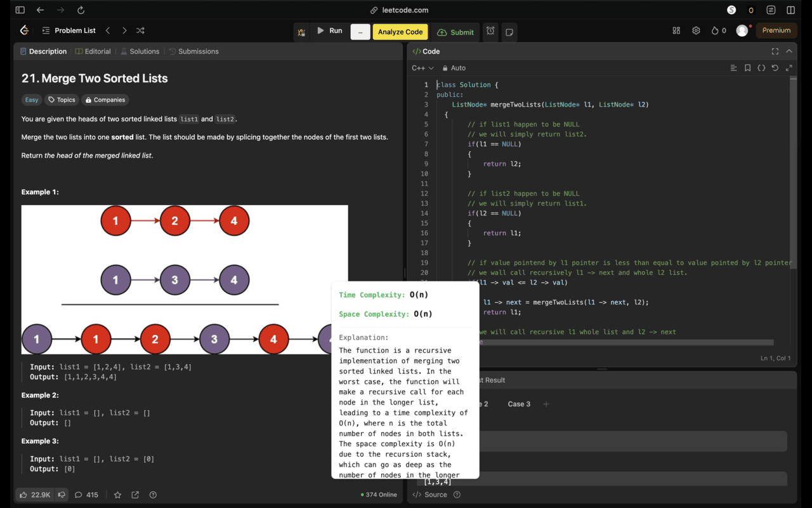Open the C++ language dropdown
Screen dimensions: 812x508
(422, 67)
